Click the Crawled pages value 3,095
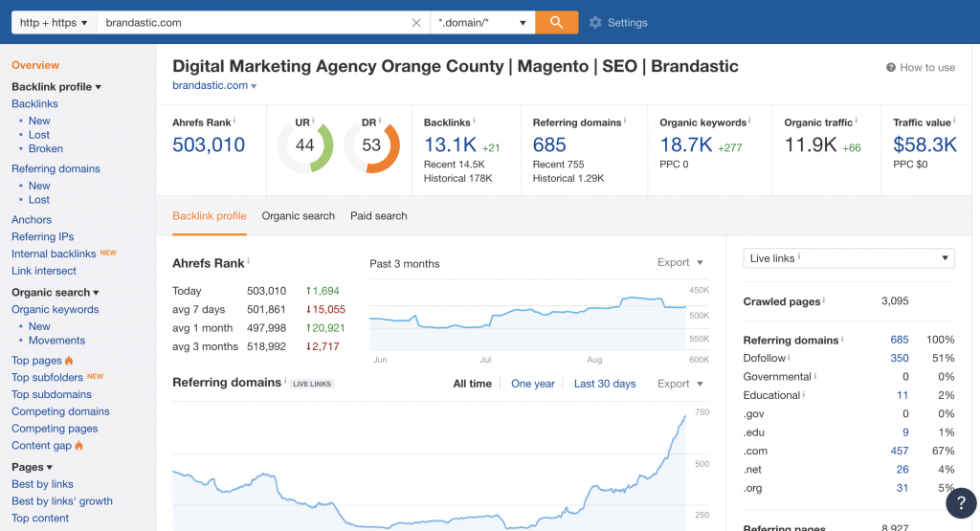The height and width of the screenshot is (531, 980). pyautogui.click(x=895, y=301)
